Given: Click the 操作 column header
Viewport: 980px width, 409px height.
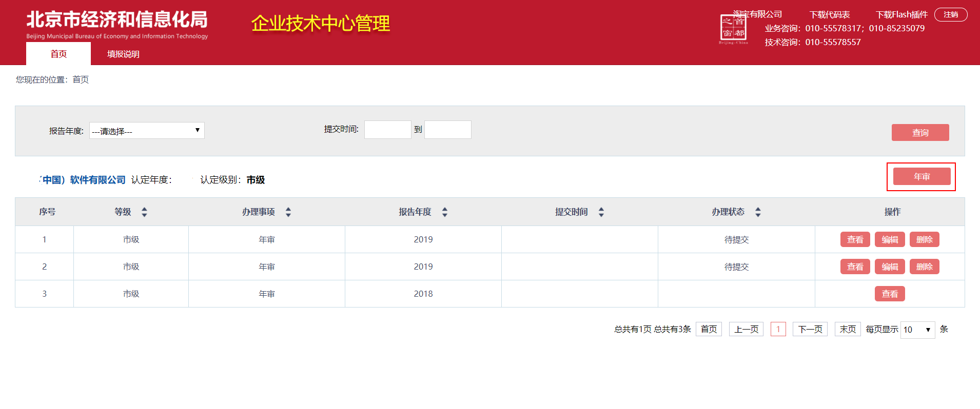Looking at the screenshot, I should point(892,212).
